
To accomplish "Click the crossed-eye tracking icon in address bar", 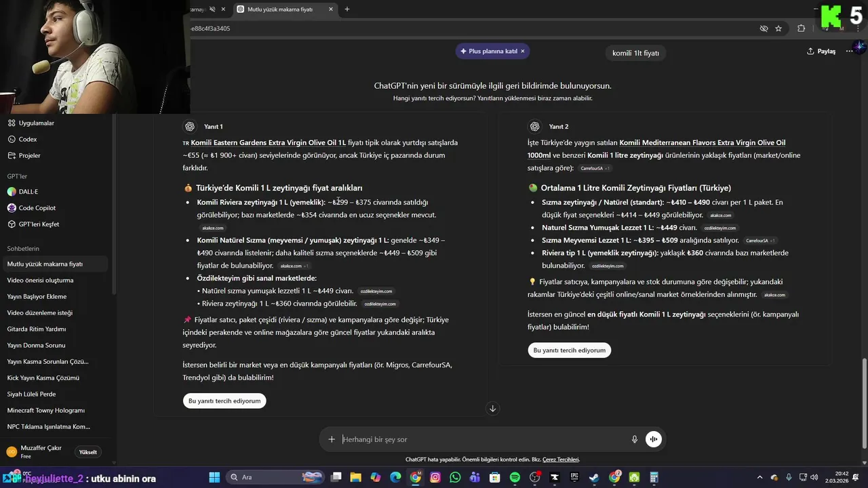I will tap(764, 28).
